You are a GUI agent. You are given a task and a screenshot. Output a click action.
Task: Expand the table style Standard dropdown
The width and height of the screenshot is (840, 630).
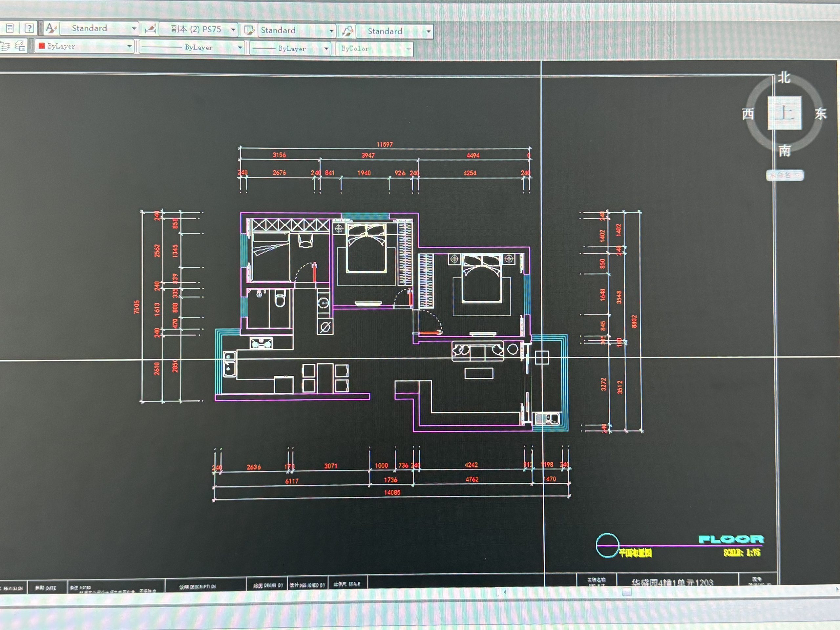point(331,31)
